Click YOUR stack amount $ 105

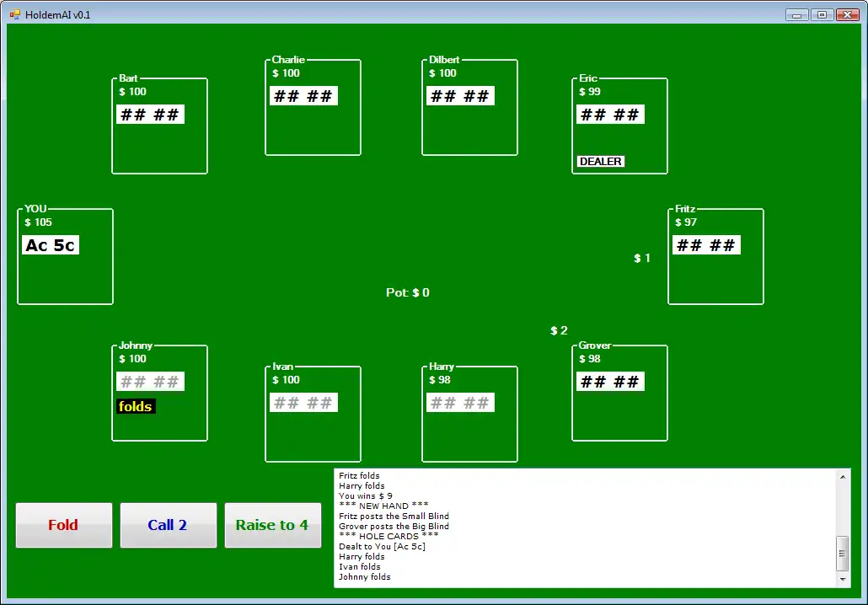(38, 222)
